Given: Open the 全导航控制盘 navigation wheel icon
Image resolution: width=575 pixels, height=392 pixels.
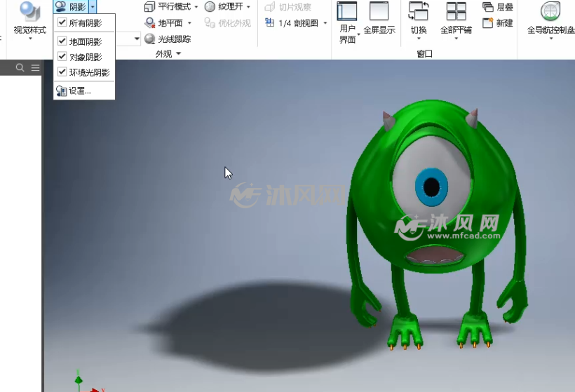Looking at the screenshot, I should (x=550, y=11).
